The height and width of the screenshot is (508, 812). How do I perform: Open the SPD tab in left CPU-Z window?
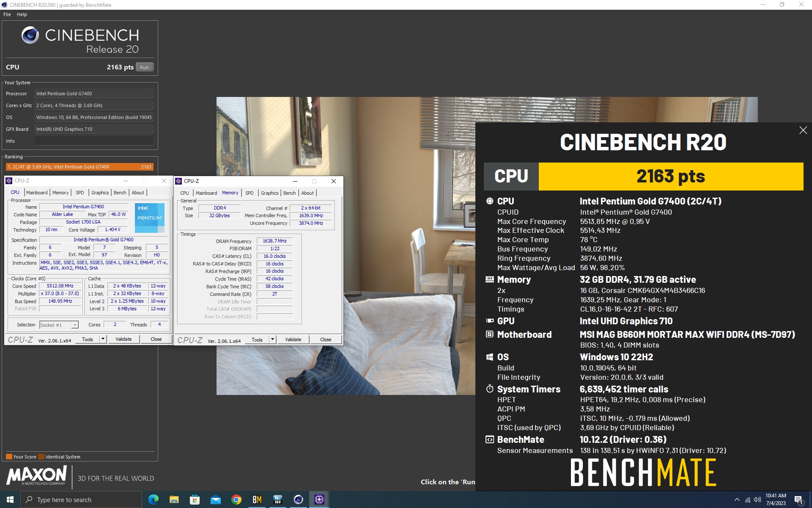point(80,193)
